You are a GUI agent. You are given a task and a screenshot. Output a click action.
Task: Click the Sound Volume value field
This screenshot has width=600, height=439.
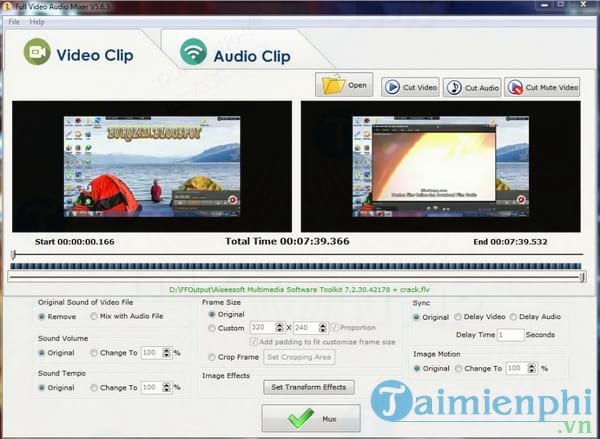152,353
